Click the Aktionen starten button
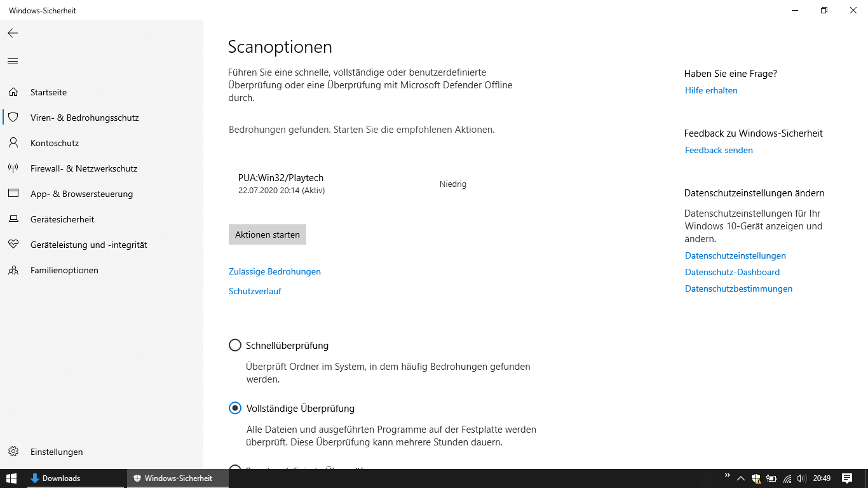This screenshot has width=868, height=488. pos(268,234)
